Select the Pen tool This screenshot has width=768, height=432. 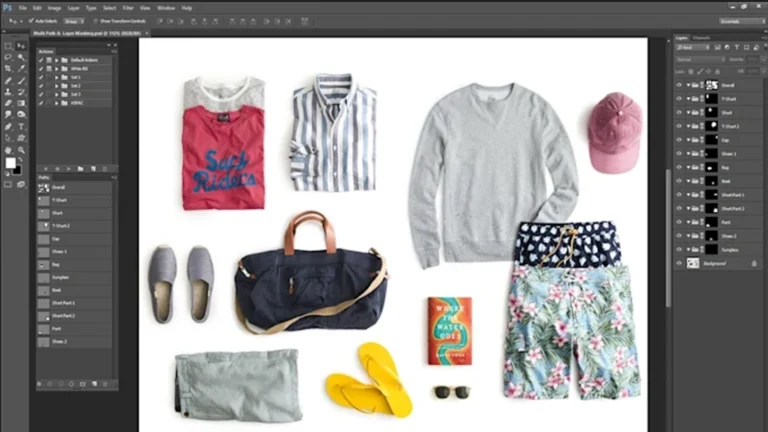8,127
